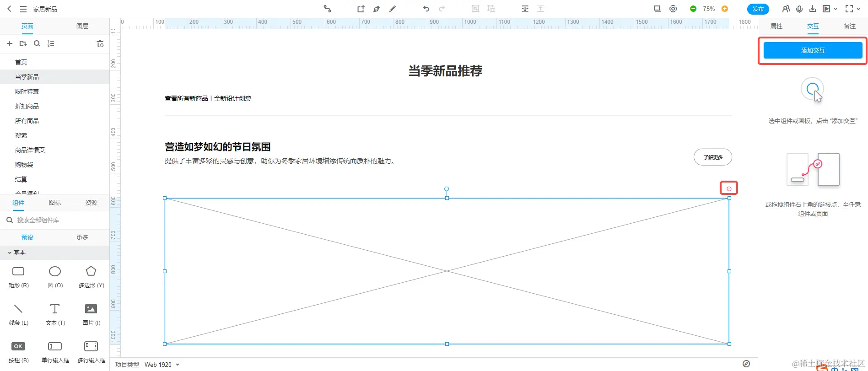Image resolution: width=868 pixels, height=371 pixels.
Task: Pick the 文本 (T) text component
Action: (55, 314)
